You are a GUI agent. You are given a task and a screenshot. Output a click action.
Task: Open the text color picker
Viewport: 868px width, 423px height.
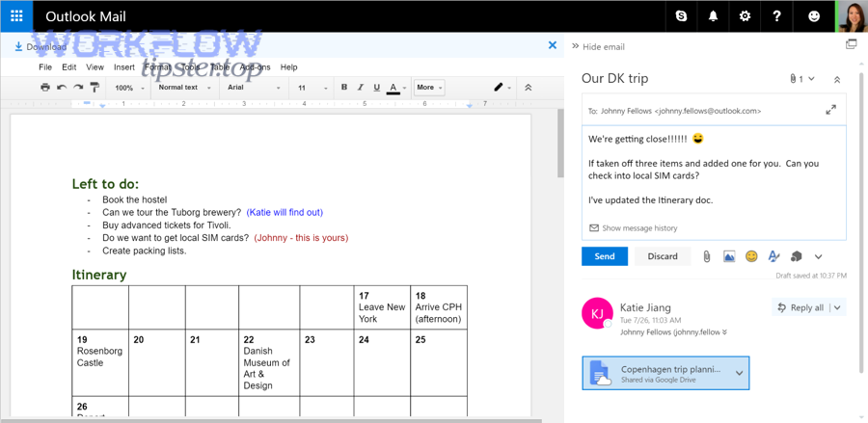point(396,88)
